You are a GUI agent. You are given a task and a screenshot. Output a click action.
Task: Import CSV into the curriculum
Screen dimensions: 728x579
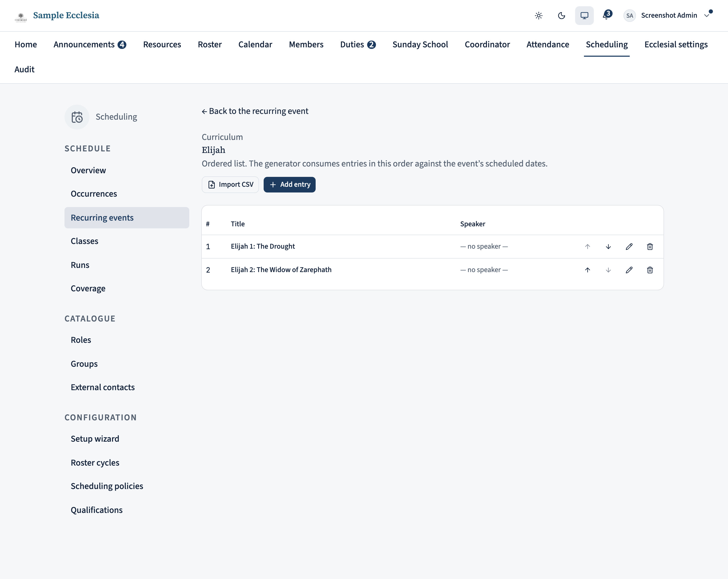(x=230, y=185)
